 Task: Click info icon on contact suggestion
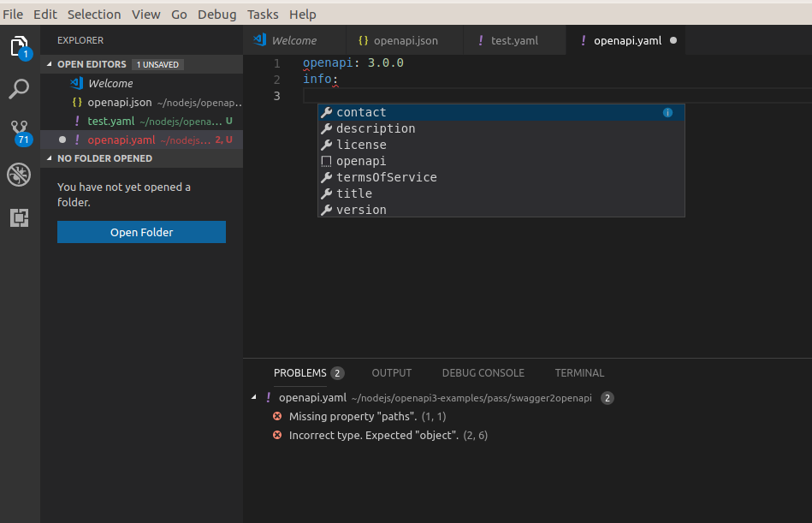[x=667, y=112]
